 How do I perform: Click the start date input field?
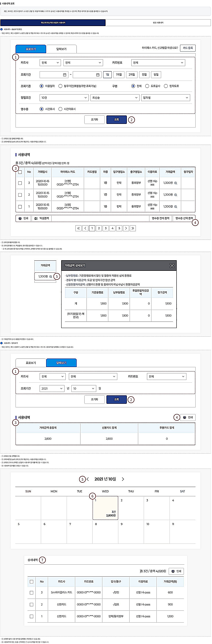click(x=54, y=75)
